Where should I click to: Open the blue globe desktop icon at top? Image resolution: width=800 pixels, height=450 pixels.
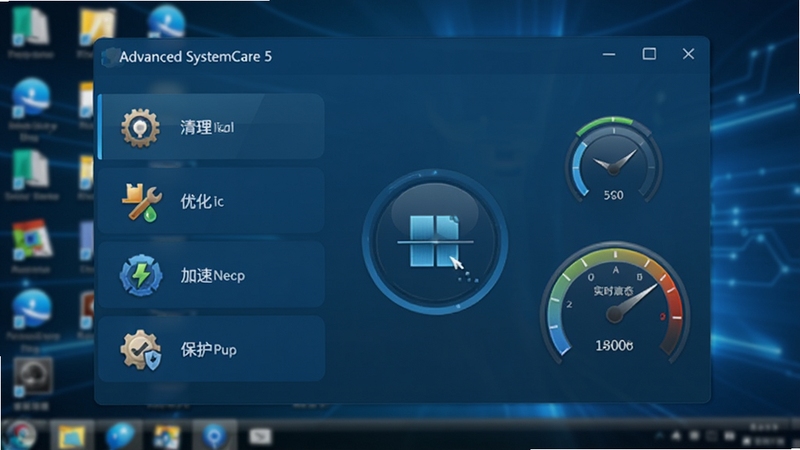point(166,20)
